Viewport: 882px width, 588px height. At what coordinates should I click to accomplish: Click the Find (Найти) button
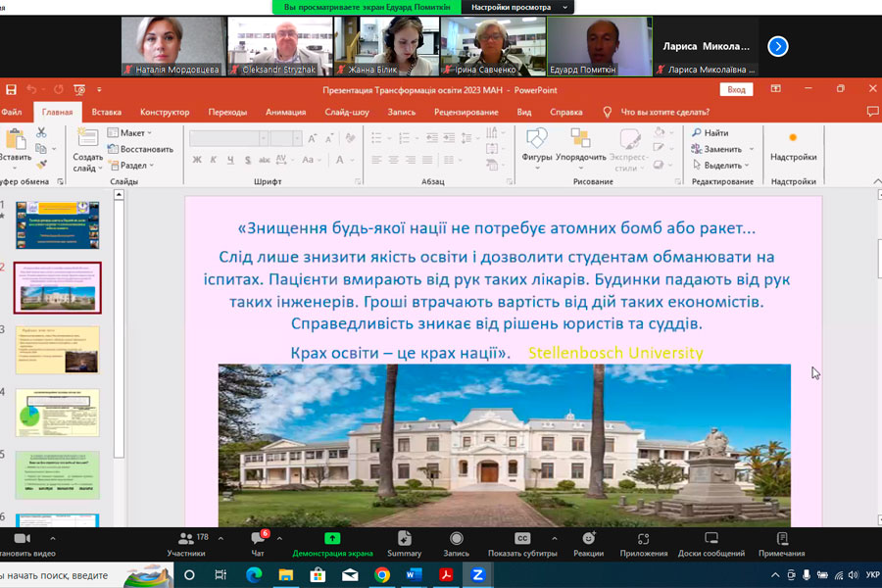(710, 133)
